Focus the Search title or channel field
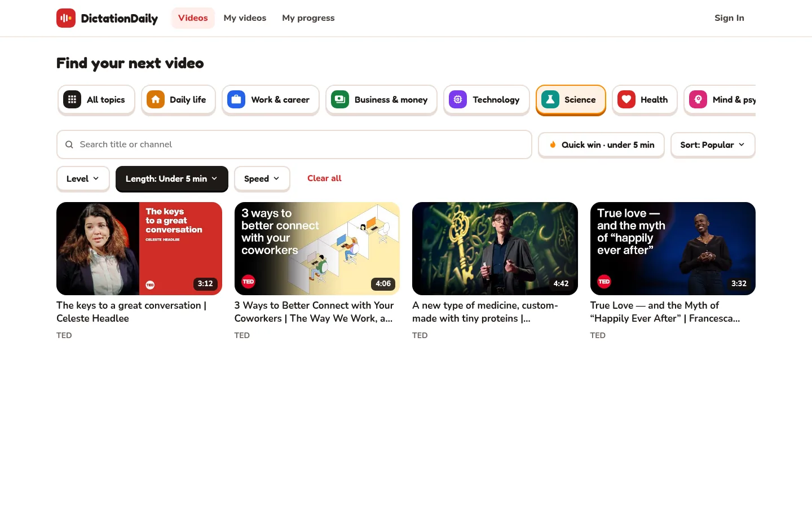This screenshot has width=812, height=508. tap(294, 144)
